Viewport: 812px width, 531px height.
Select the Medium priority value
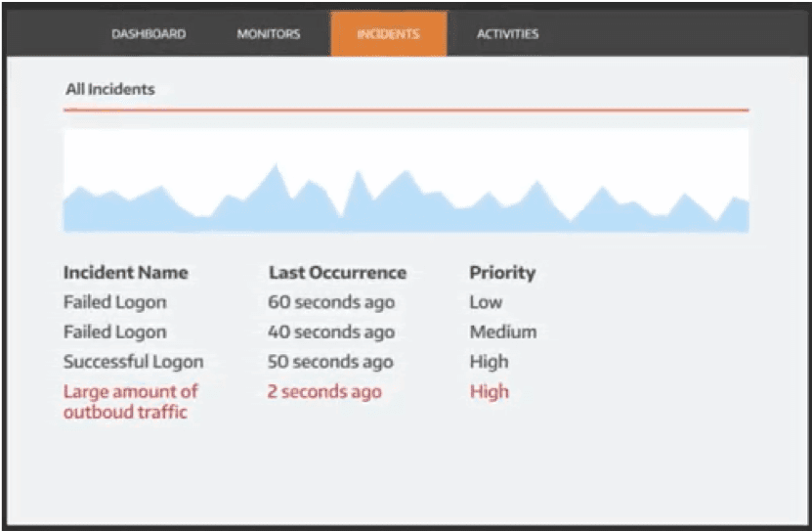pos(503,332)
